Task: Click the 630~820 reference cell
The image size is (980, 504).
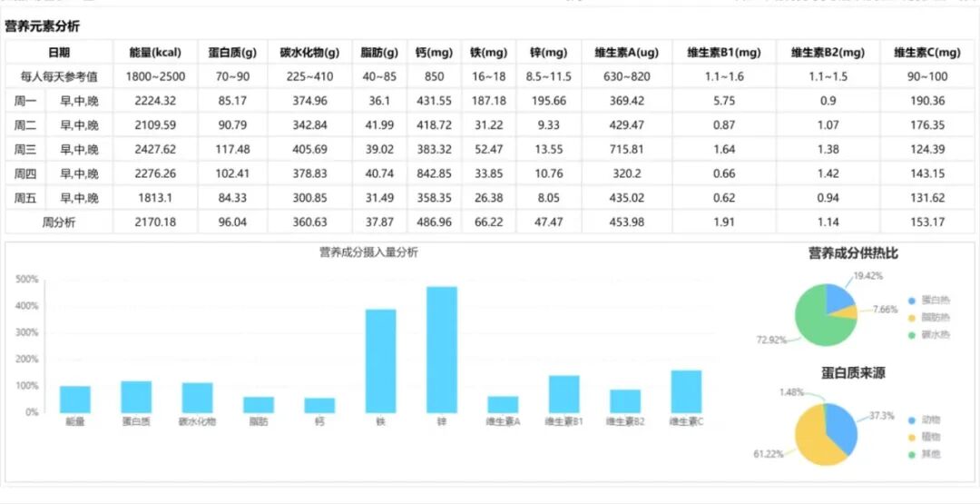Action: click(627, 77)
